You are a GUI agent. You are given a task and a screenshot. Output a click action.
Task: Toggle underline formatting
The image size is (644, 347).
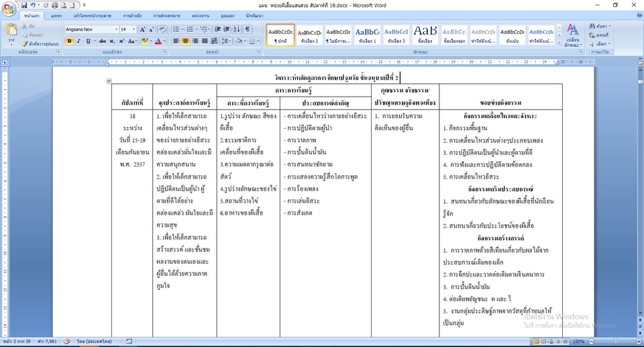87,41
